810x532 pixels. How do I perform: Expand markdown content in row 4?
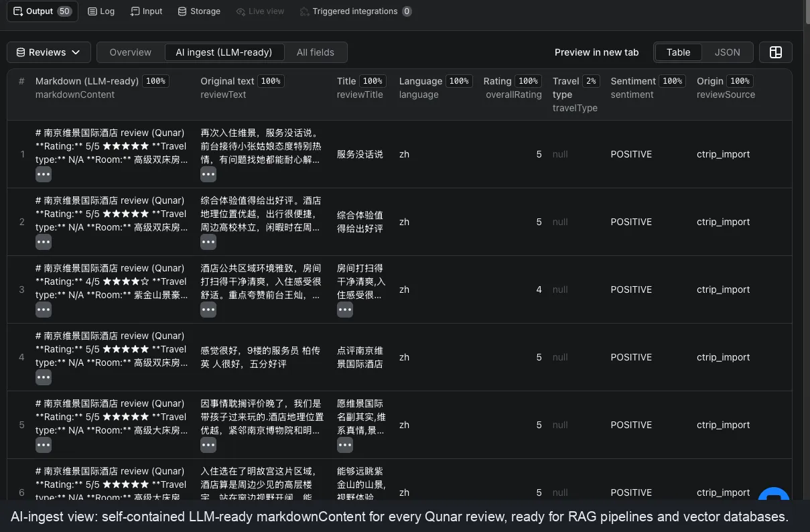pyautogui.click(x=44, y=377)
